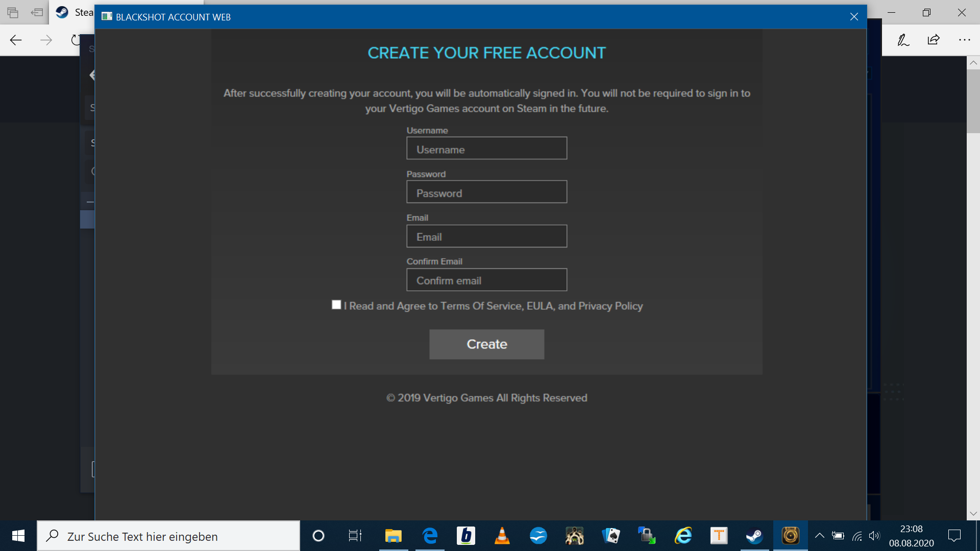Viewport: 980px width, 551px height.
Task: Click the Windows search box
Action: [168, 536]
